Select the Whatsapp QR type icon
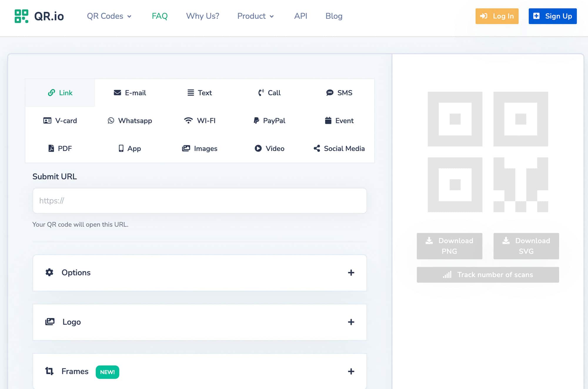 [x=111, y=121]
